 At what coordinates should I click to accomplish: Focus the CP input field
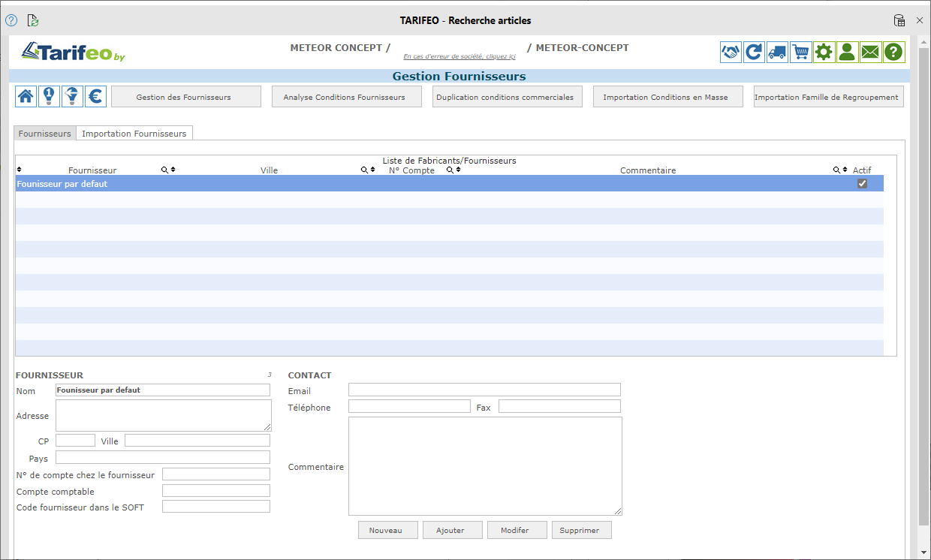click(x=75, y=441)
